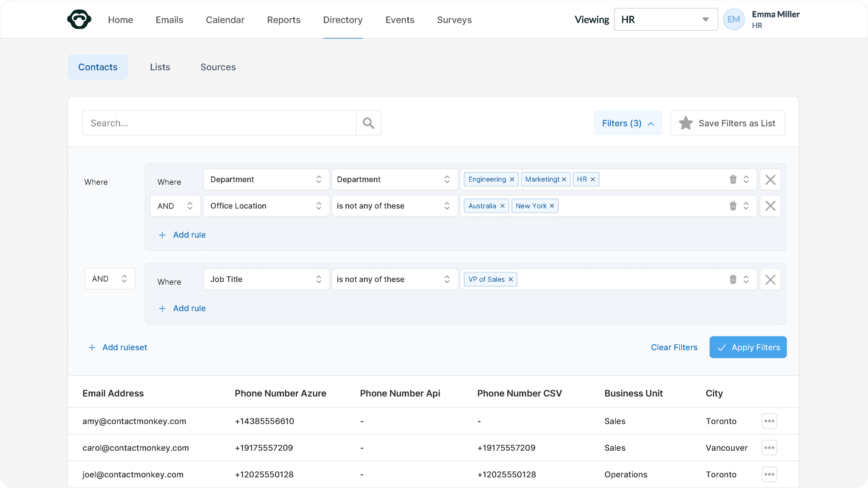Open the Reports menu

click(284, 20)
